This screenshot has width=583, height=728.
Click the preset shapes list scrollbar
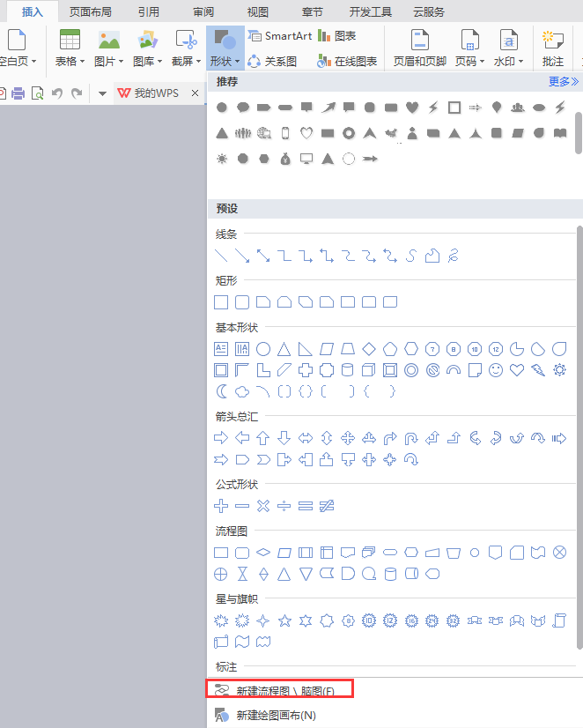click(579, 436)
